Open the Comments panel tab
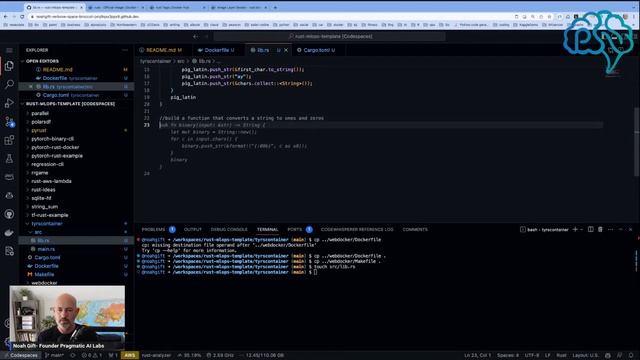 click(x=415, y=229)
